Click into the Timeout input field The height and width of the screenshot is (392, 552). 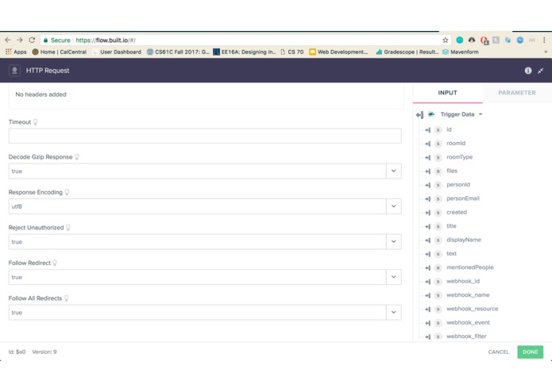click(205, 136)
